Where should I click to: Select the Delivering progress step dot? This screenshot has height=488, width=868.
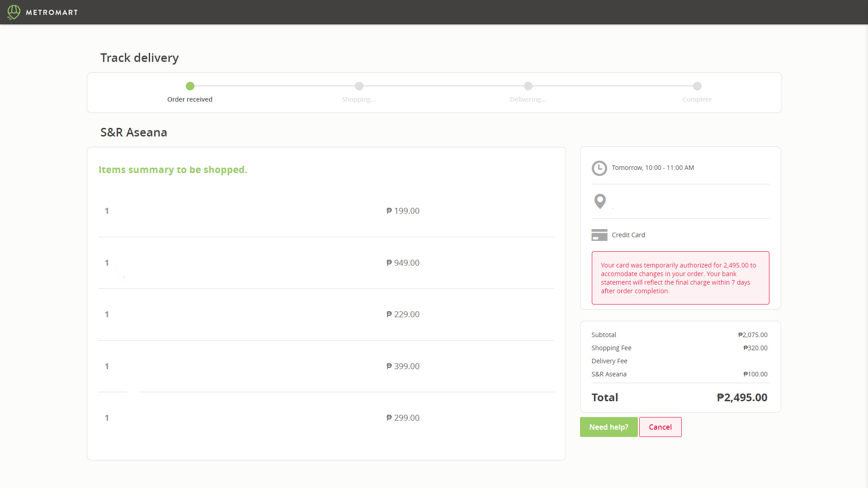point(528,86)
